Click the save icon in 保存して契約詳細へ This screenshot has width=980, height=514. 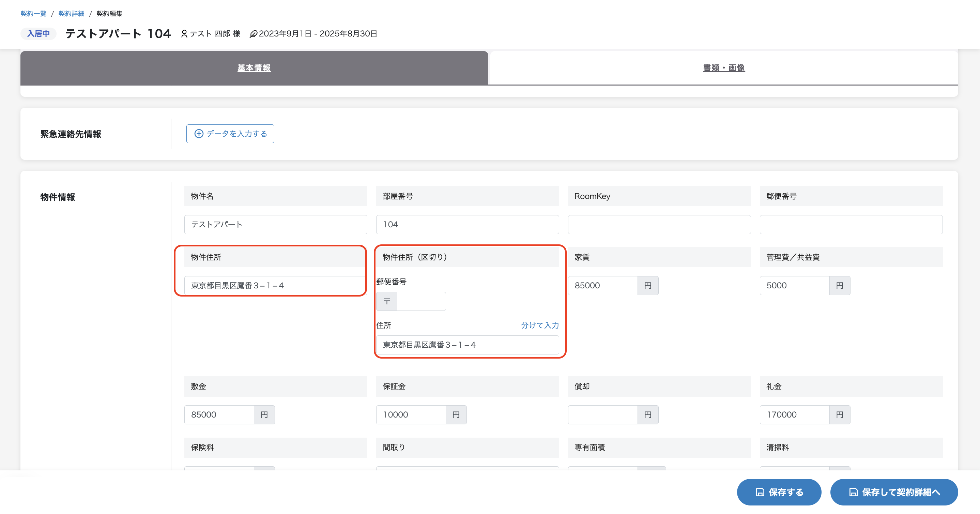853,492
